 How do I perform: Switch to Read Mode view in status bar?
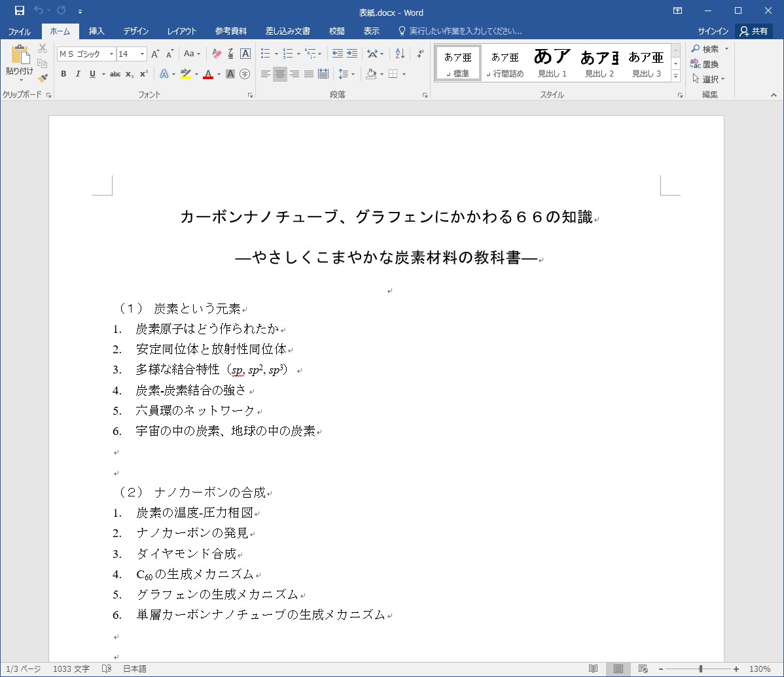click(593, 669)
